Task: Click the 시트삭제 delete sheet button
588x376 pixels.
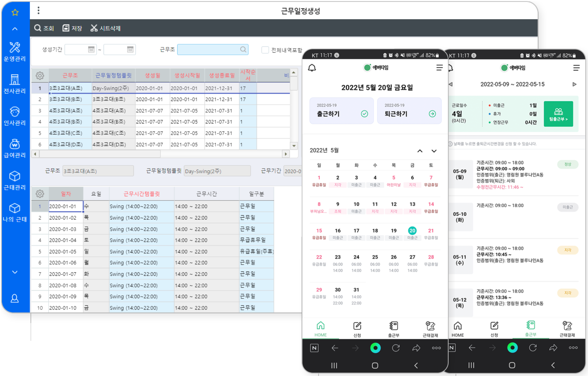Action: pyautogui.click(x=105, y=28)
